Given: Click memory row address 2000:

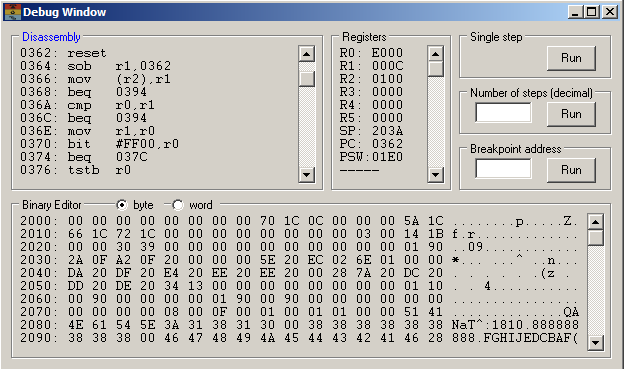Looking at the screenshot, I should pos(39,221).
